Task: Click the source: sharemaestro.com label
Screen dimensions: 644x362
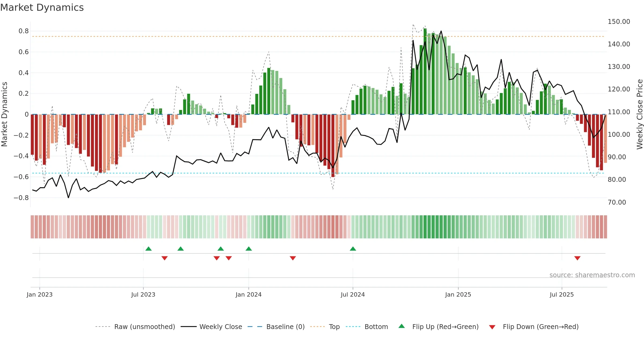Action: point(592,275)
